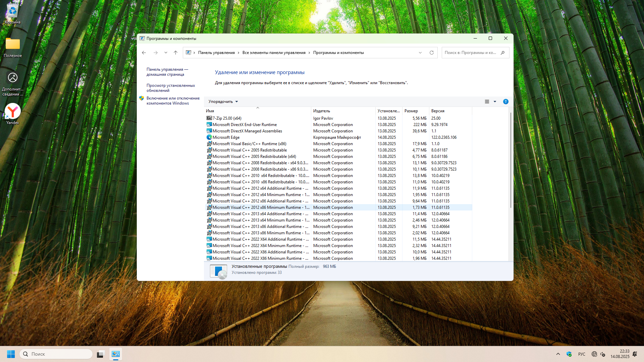This screenshot has height=362, width=644.
Task: Go up one folder level arrow
Action: tap(175, 53)
